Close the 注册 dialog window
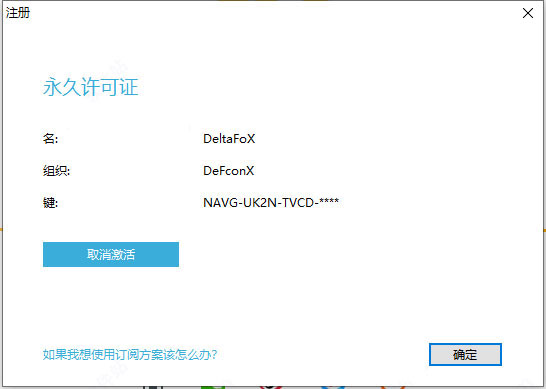546x389 pixels. (x=528, y=13)
